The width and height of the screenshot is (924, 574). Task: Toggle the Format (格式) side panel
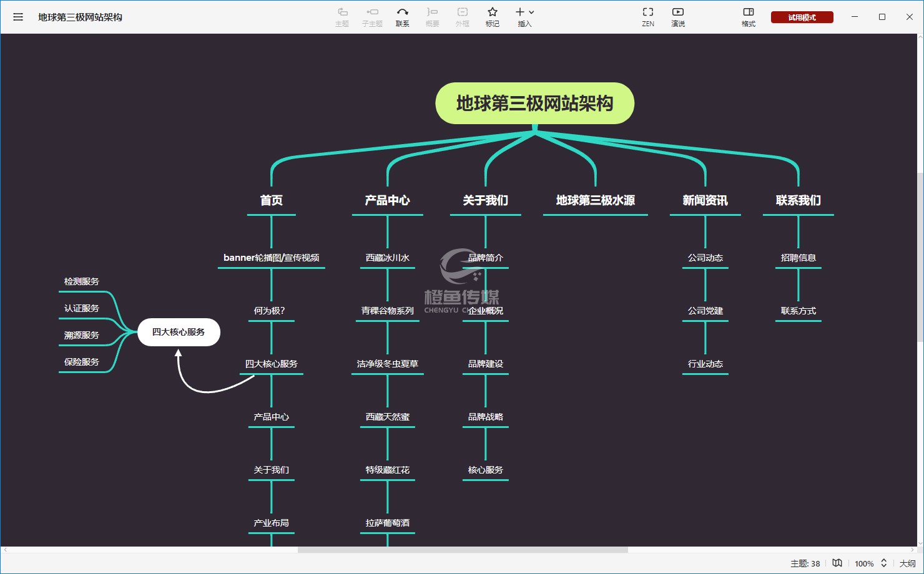749,17
